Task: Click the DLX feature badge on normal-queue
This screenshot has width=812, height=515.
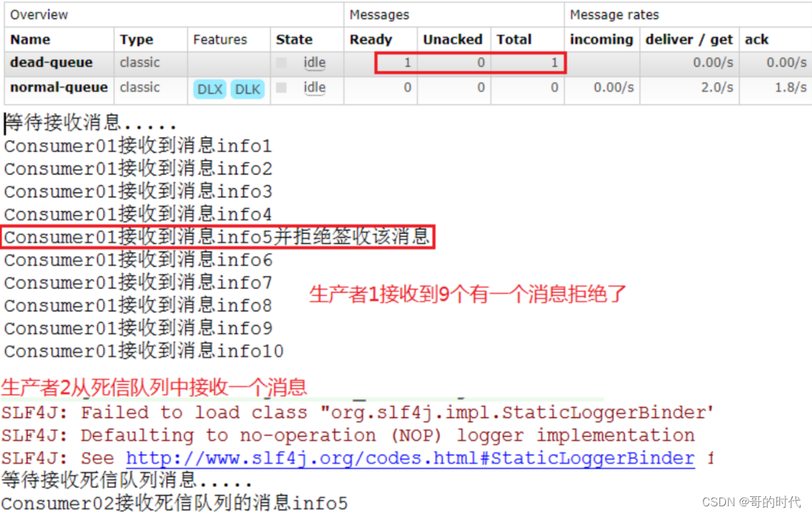Action: (210, 89)
